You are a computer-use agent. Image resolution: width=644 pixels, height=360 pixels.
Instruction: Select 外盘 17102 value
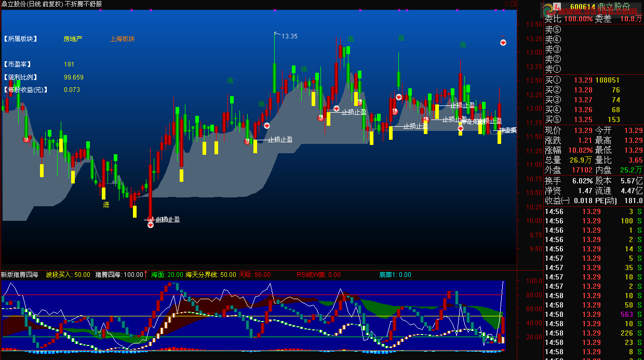[x=582, y=170]
